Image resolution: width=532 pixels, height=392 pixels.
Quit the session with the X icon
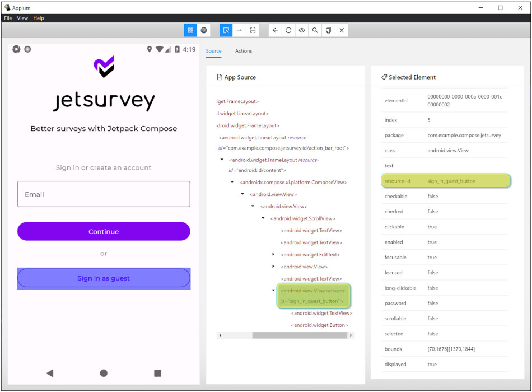coord(342,30)
